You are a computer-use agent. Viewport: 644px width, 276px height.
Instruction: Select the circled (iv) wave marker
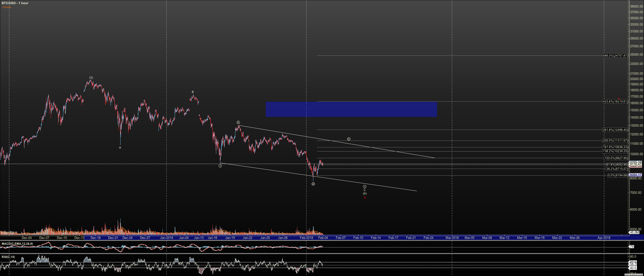(x=348, y=139)
